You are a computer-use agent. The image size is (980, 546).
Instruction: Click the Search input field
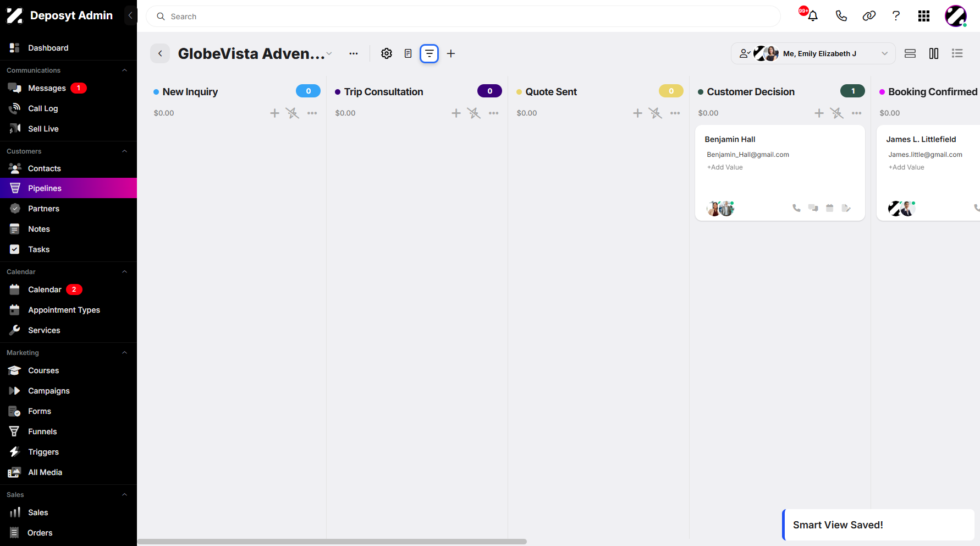[463, 17]
